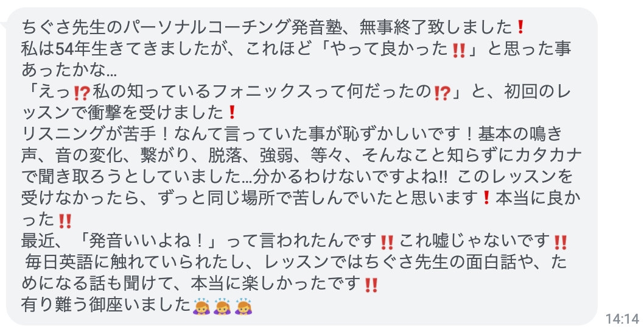Click the double exclamation following った on its own line
The width and height of the screenshot is (644, 334).
65,221
